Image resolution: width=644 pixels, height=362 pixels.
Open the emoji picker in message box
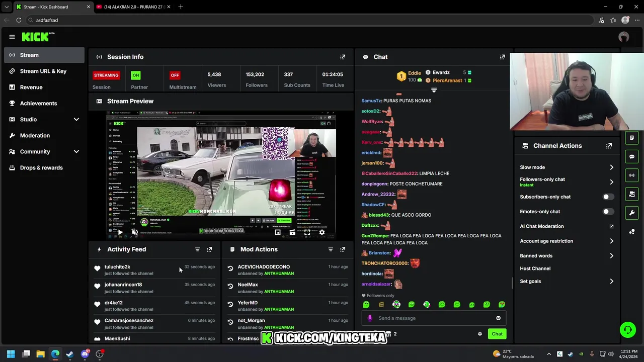click(498, 318)
